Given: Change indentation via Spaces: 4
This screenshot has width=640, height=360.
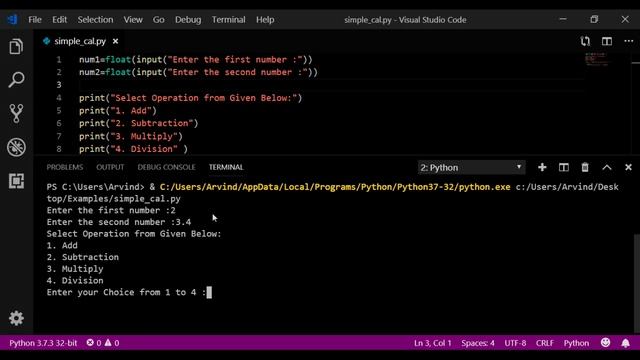Looking at the screenshot, I should pos(478,343).
